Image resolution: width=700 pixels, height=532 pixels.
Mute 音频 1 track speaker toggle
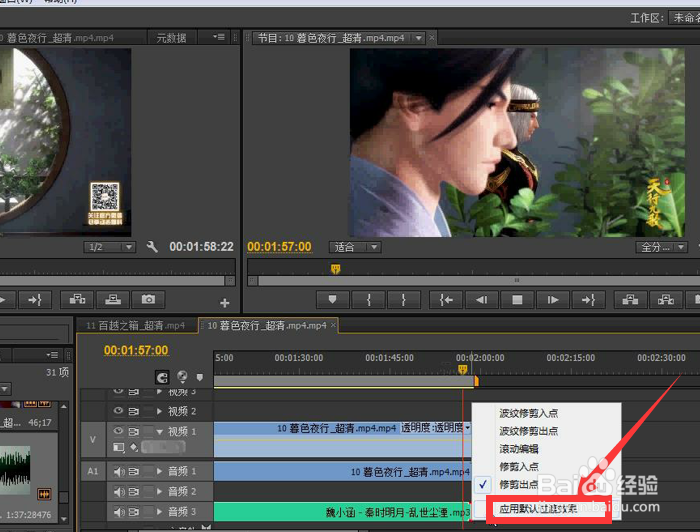(x=119, y=472)
